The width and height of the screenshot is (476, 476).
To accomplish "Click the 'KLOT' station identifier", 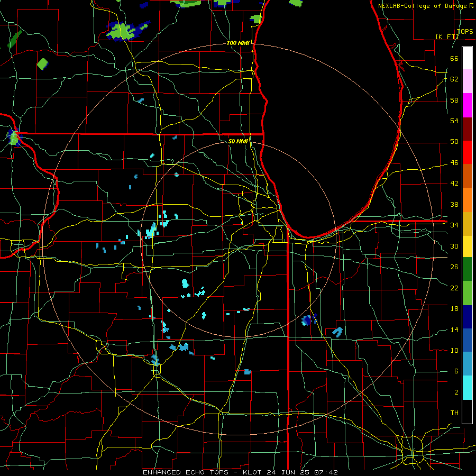I will coord(253,472).
